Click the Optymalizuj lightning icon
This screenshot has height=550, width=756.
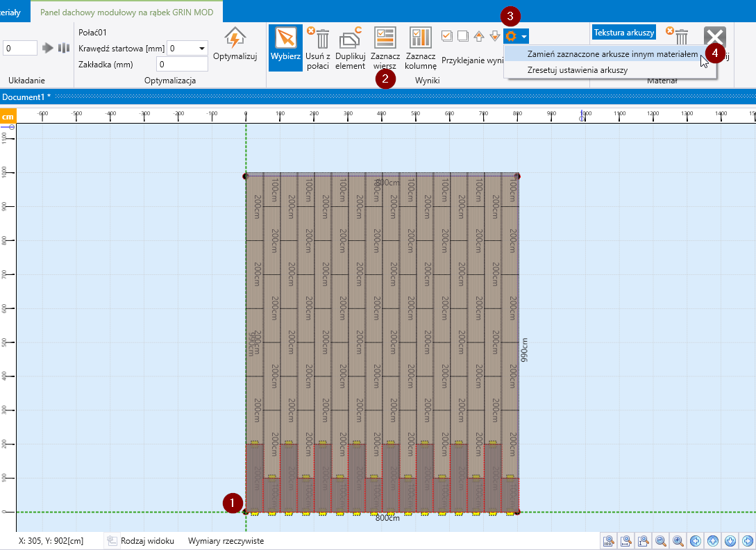[x=235, y=39]
